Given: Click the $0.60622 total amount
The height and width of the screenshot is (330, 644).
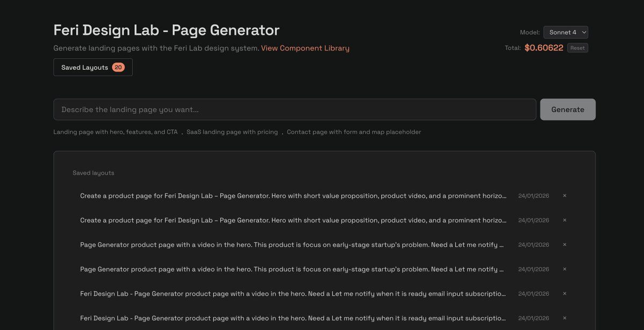Looking at the screenshot, I should point(544,48).
